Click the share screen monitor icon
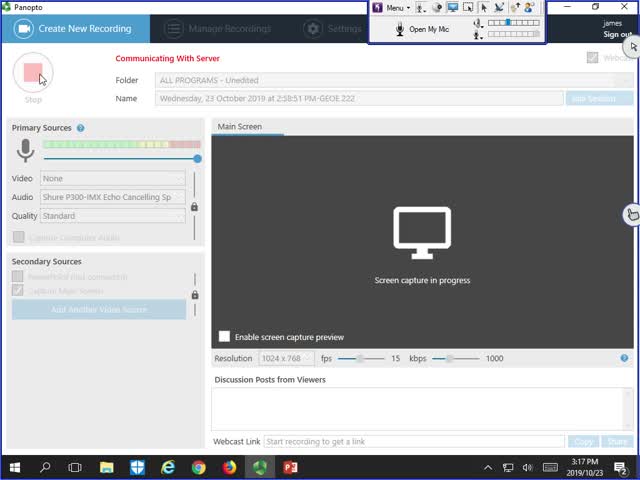The image size is (640, 480). click(453, 8)
